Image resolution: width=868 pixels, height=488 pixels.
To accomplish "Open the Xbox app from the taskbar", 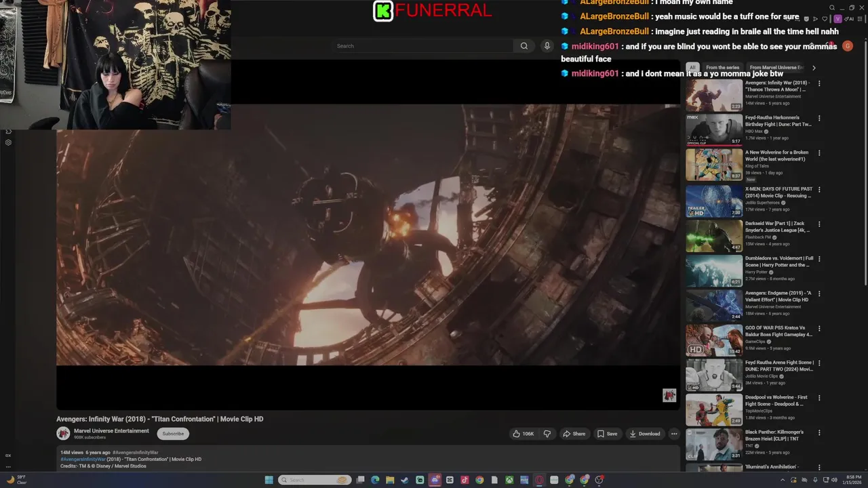I will point(509,480).
